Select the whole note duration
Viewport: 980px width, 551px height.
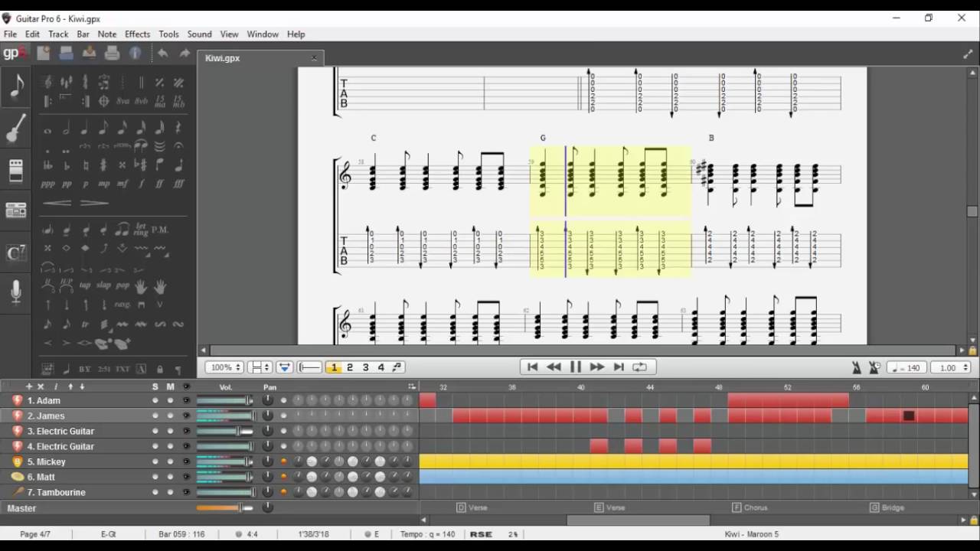tap(47, 130)
